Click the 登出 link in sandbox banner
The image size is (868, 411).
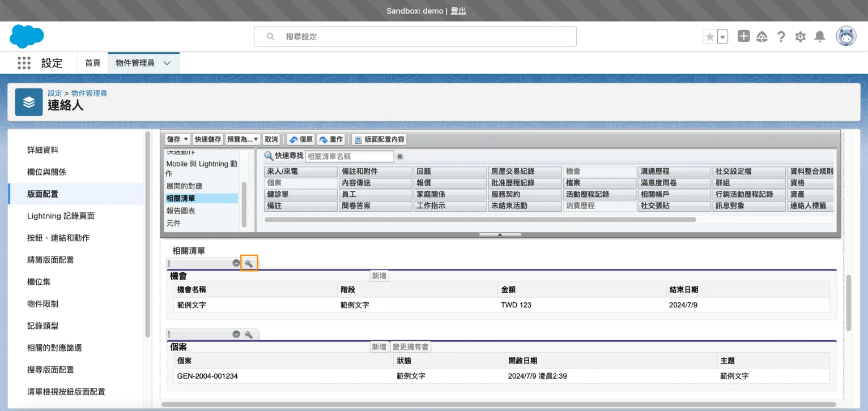pos(458,11)
